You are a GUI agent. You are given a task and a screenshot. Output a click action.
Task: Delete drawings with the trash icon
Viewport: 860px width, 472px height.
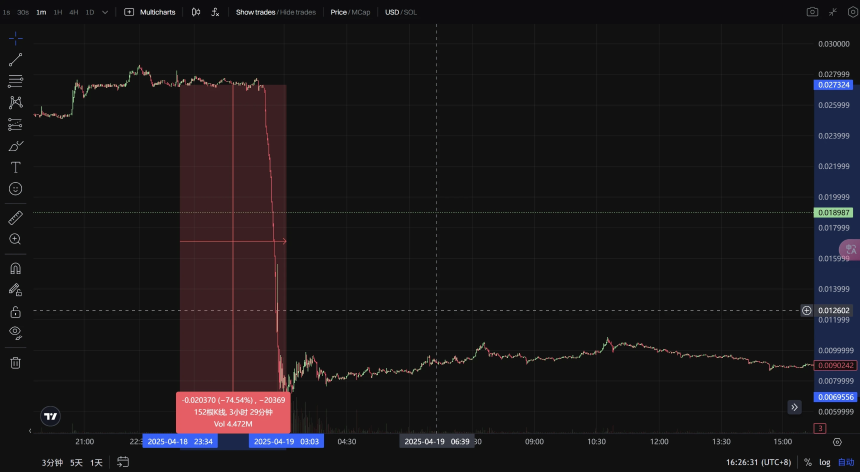pyautogui.click(x=15, y=362)
